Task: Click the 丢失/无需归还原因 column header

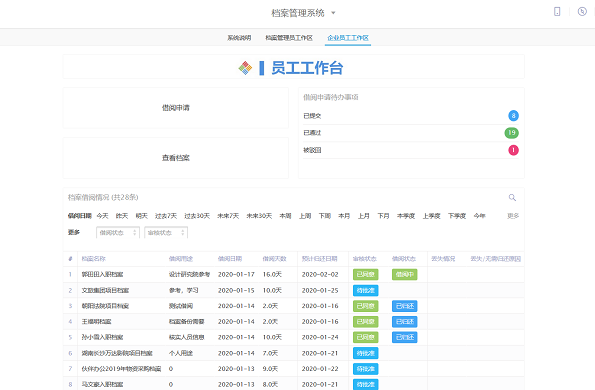Action: [x=496, y=259]
